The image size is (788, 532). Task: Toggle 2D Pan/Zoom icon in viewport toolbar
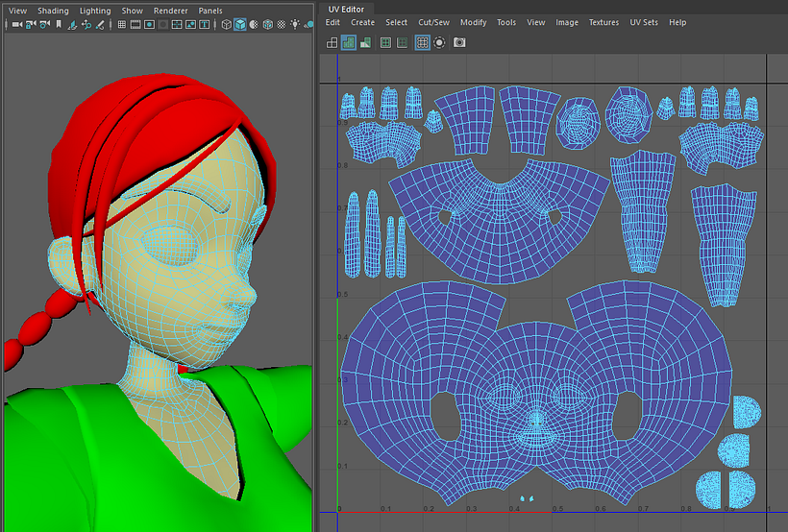86,24
